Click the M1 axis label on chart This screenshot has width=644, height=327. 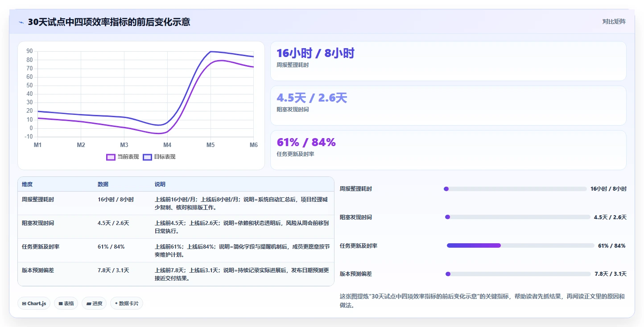pos(38,145)
